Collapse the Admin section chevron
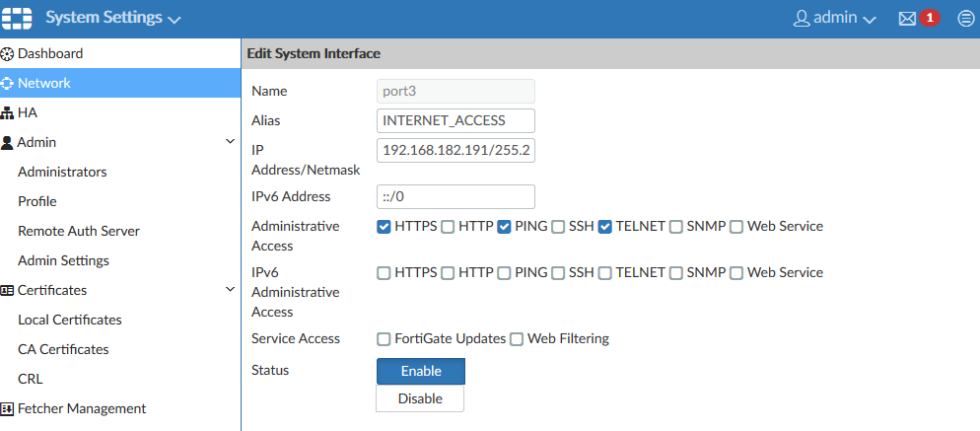Image resolution: width=980 pixels, height=431 pixels. point(230,142)
